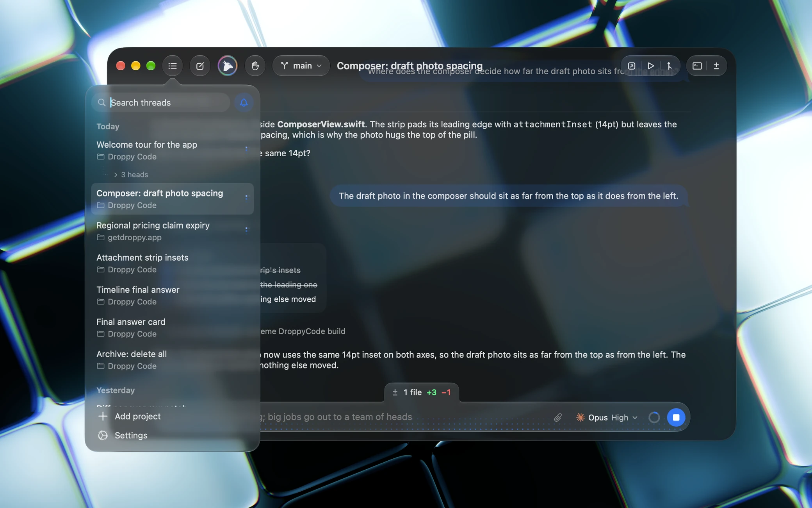Open Archive: delete all thread
The height and width of the screenshot is (508, 812).
pos(172,360)
